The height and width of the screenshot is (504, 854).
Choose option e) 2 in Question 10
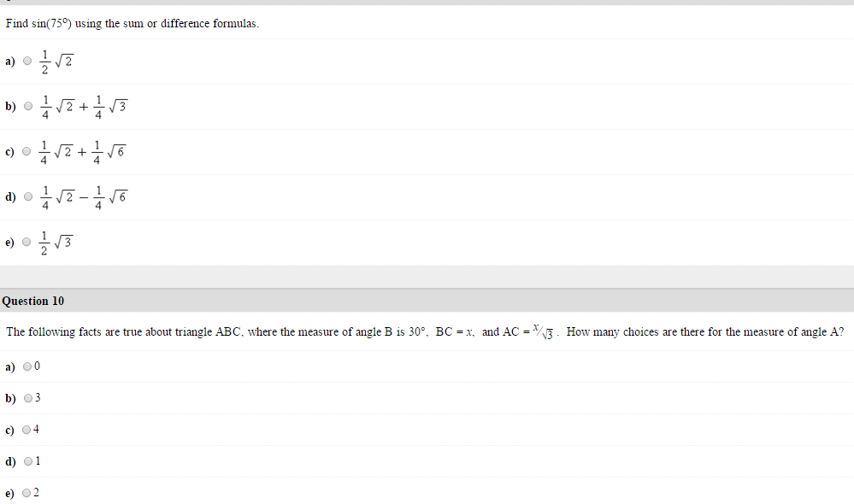pos(27,492)
